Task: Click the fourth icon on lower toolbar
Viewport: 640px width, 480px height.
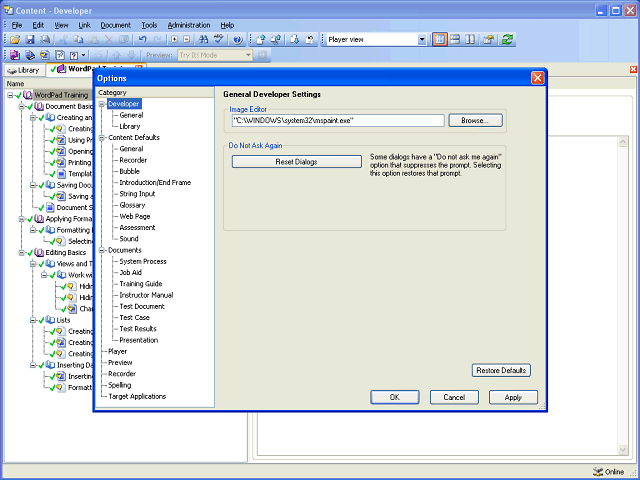Action: tap(60, 55)
